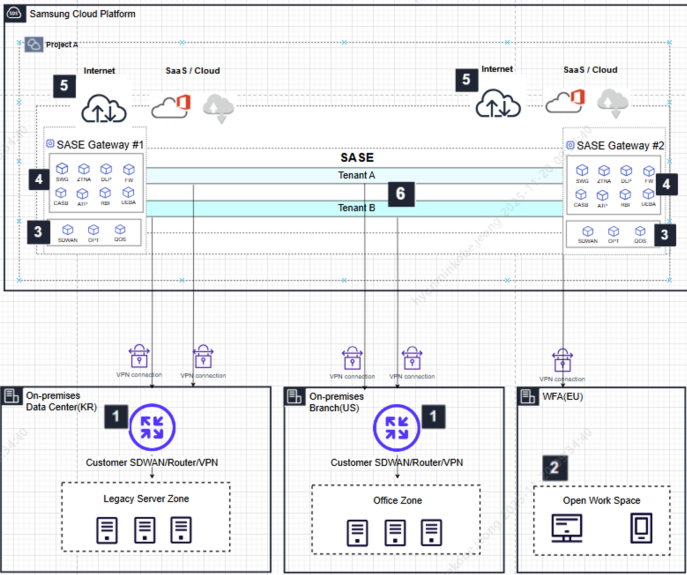This screenshot has height=575, width=687.
Task: Click the ATP cube in SASE Gateway #1
Action: pyautogui.click(x=82, y=193)
